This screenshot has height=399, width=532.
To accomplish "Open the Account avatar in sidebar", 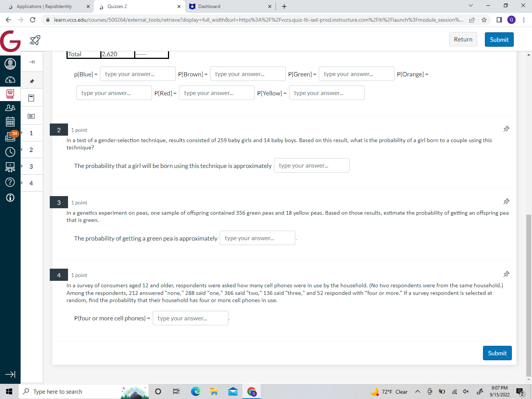I will 10,64.
